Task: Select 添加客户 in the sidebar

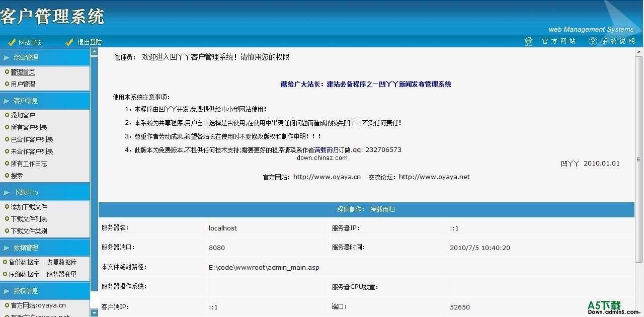Action: click(23, 115)
